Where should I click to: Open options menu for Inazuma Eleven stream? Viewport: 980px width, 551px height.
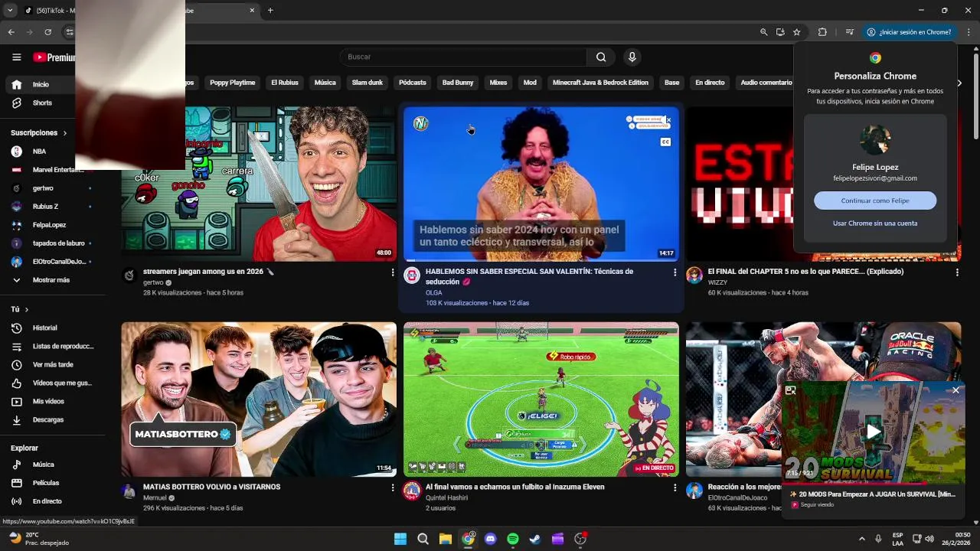pyautogui.click(x=675, y=487)
